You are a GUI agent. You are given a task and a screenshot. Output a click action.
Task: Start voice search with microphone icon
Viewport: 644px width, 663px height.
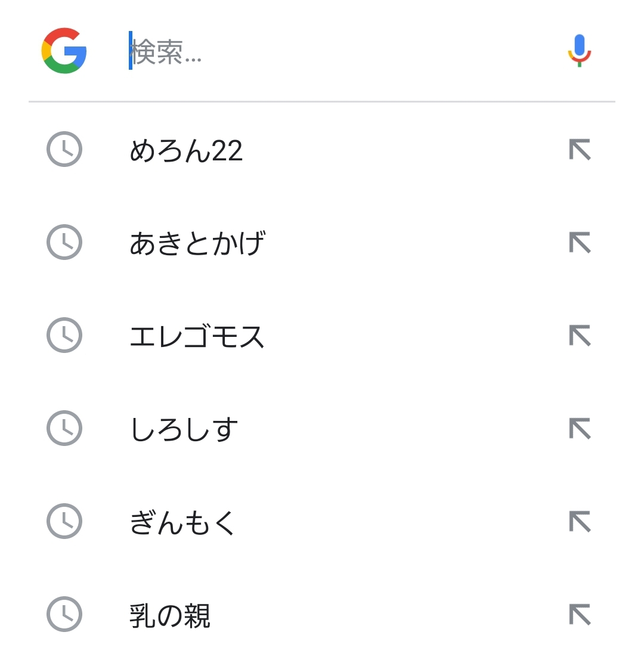click(x=579, y=51)
